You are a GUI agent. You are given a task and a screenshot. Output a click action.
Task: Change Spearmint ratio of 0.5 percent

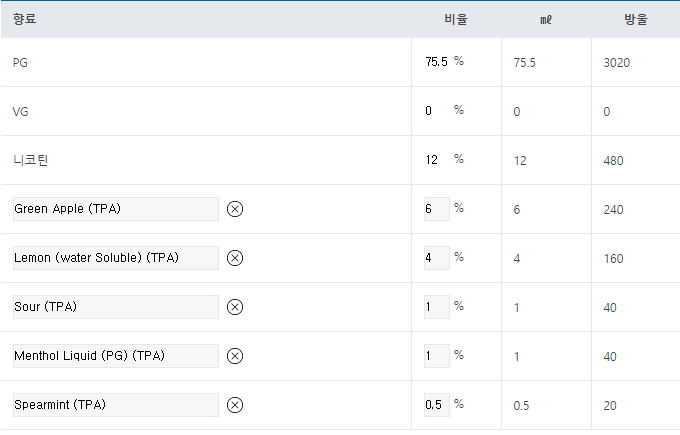coord(437,405)
